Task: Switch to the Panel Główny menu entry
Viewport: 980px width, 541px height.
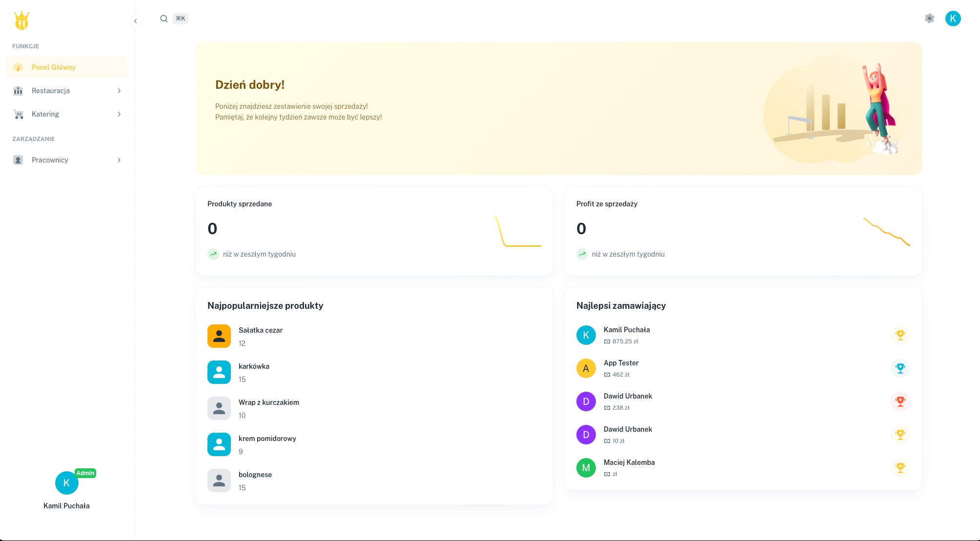Action: coord(54,67)
